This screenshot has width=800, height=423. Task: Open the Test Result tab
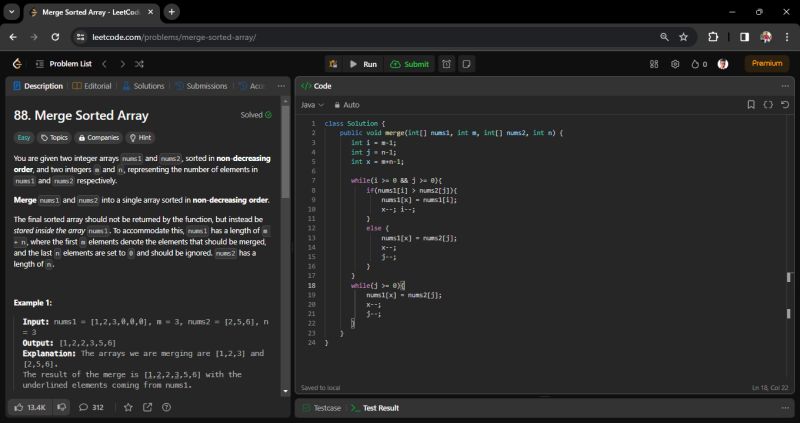click(x=375, y=408)
